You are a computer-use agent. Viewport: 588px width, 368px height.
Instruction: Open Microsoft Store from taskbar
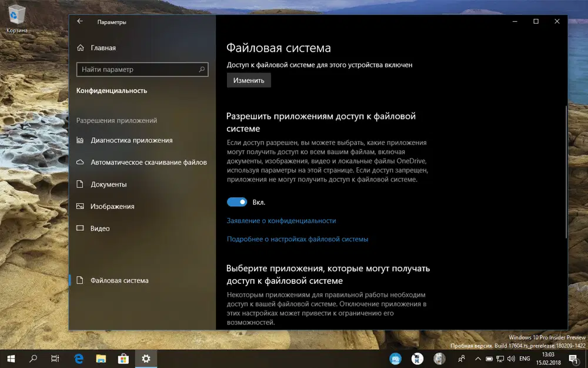tap(123, 359)
